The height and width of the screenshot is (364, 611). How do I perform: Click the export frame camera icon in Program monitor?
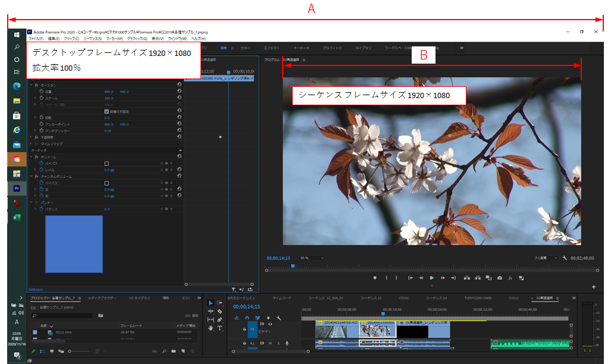pos(499,277)
